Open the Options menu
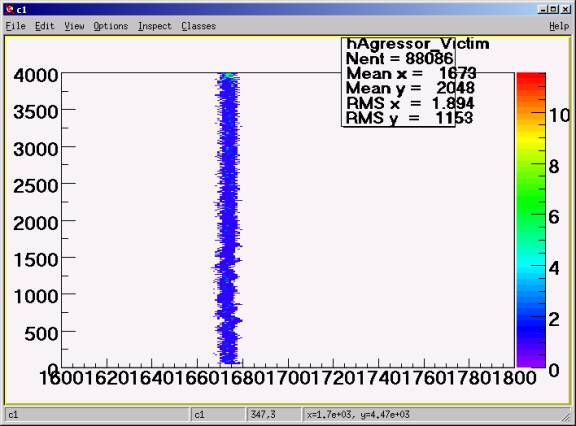576x426 pixels. (111, 26)
